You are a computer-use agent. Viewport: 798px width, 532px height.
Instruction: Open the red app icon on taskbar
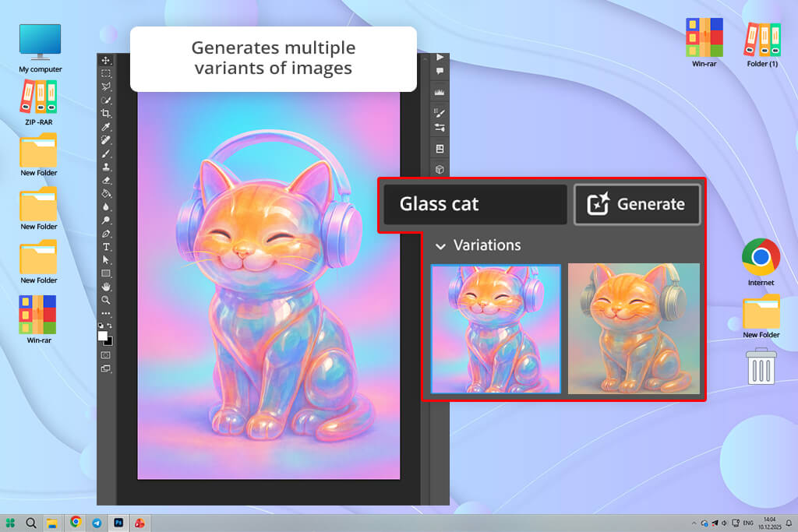click(x=139, y=523)
